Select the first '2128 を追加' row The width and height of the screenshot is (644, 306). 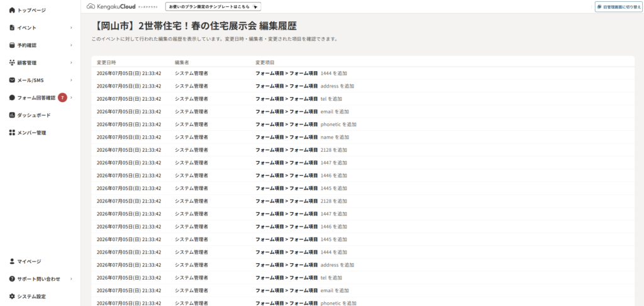coord(363,150)
